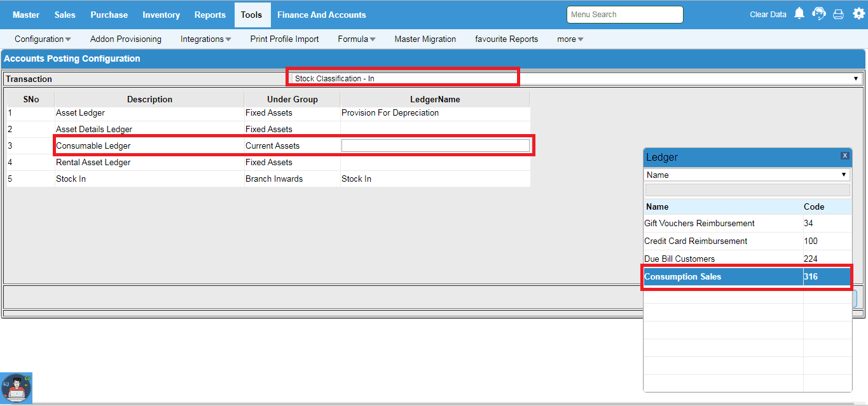Open Print Profile Import
The height and width of the screenshot is (406, 868).
(x=284, y=39)
